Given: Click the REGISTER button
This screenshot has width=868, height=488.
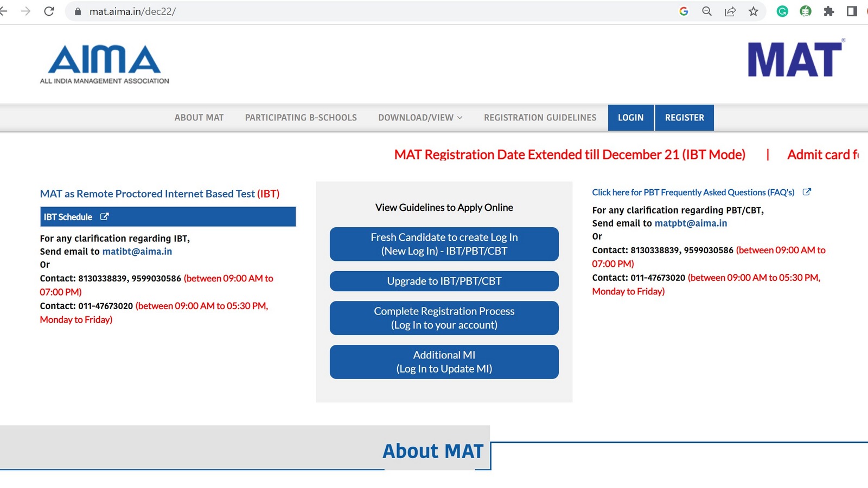Looking at the screenshot, I should 685,117.
